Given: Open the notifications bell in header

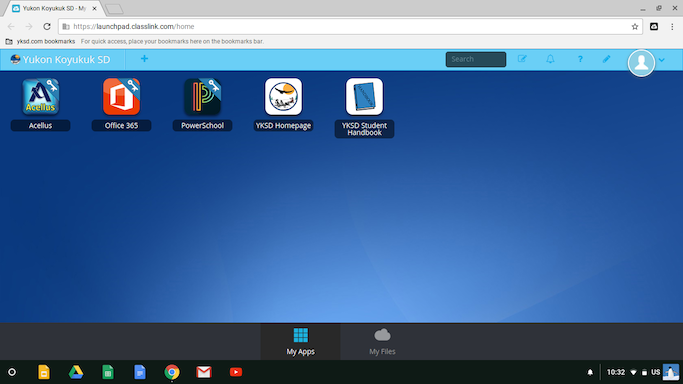Looking at the screenshot, I should click(x=551, y=59).
